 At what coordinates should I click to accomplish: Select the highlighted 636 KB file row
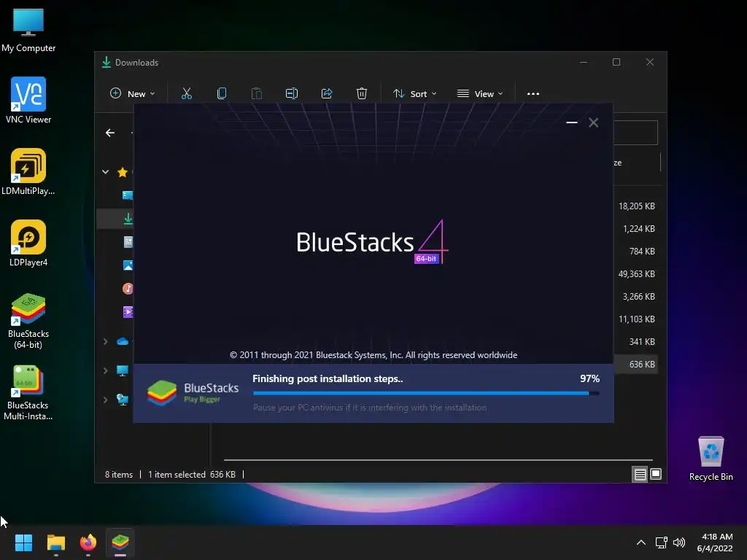(636, 365)
